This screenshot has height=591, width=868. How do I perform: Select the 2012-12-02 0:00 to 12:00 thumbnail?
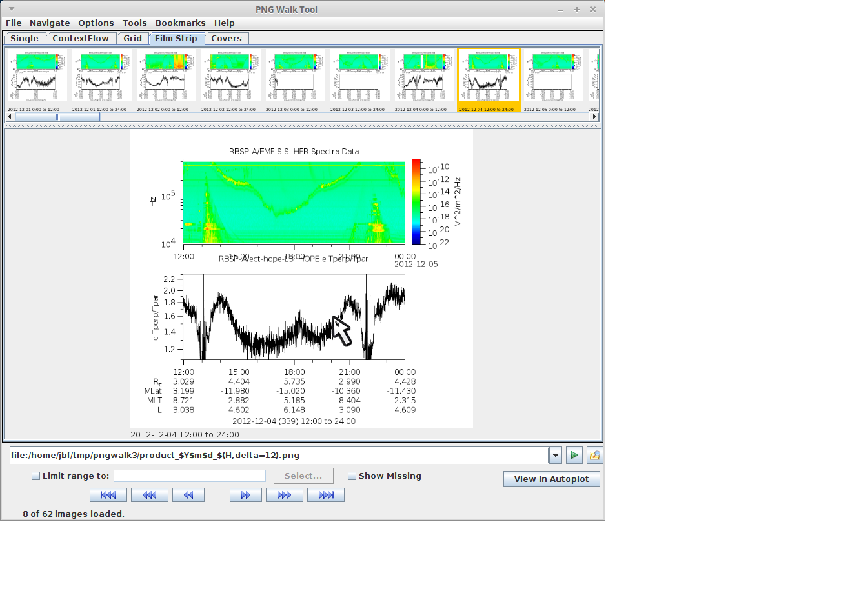(x=166, y=75)
